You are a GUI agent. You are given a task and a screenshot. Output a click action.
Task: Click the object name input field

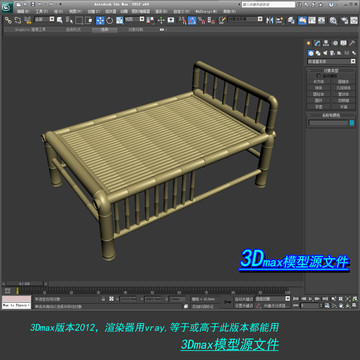[328, 123]
